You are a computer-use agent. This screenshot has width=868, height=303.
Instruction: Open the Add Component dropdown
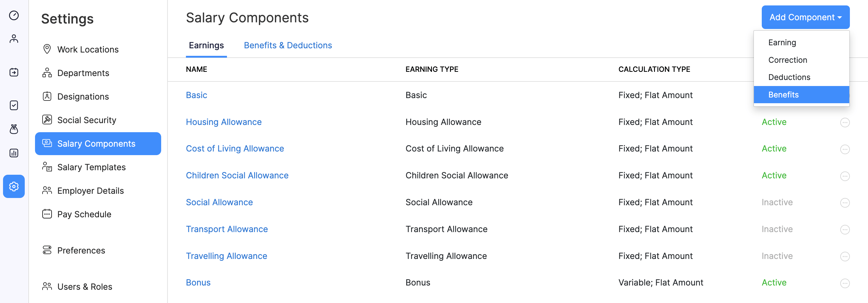click(805, 17)
